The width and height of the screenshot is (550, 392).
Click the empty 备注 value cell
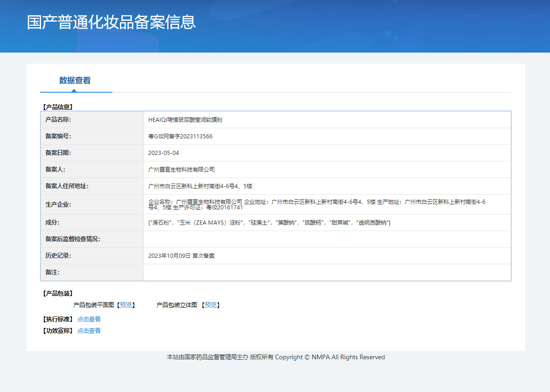[327, 273]
